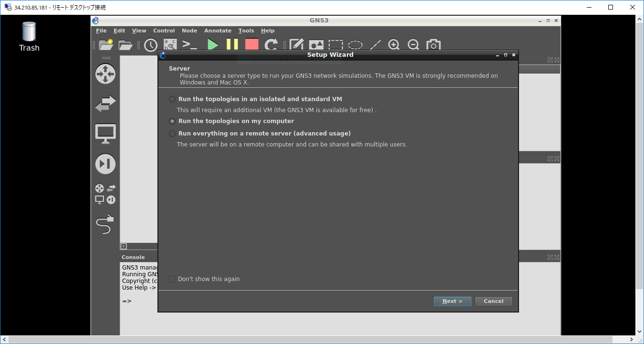Maximize the remote desktop connection window
Image resolution: width=644 pixels, height=344 pixels.
pyautogui.click(x=611, y=7)
